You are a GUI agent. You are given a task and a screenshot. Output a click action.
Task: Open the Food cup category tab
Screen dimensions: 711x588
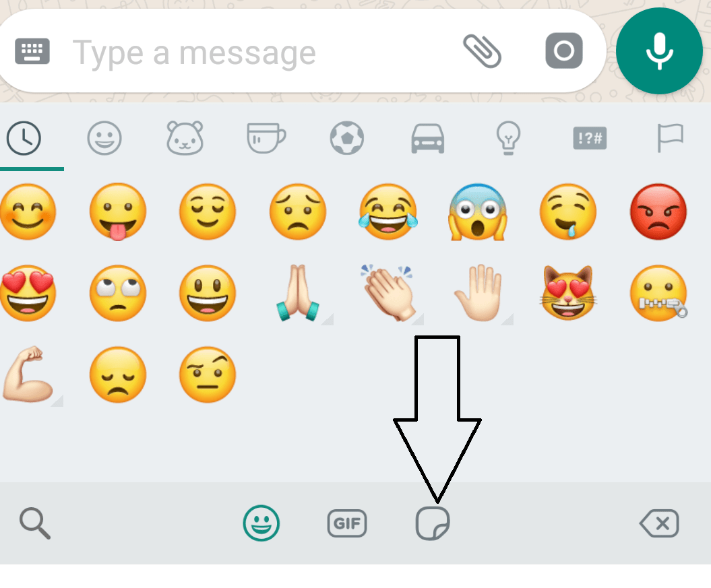point(266,137)
